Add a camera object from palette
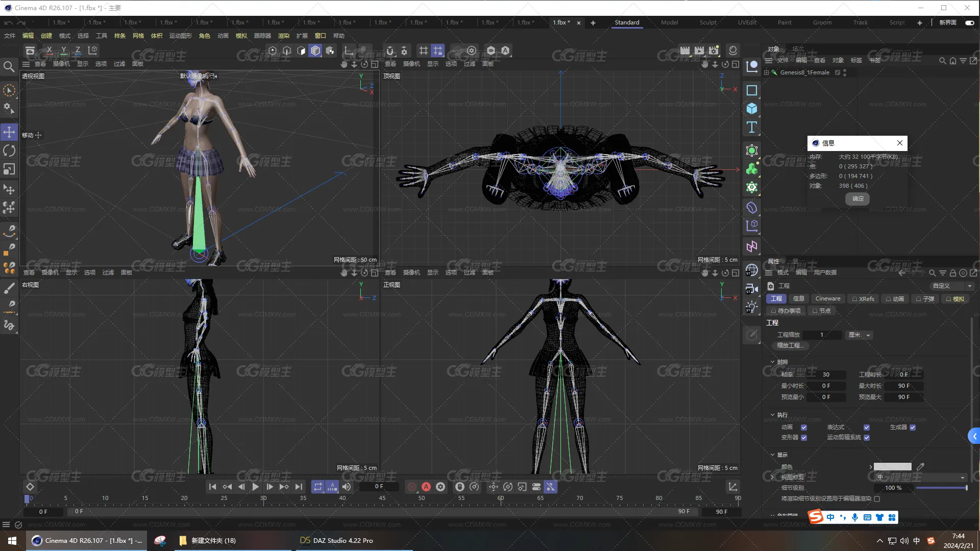Image resolution: width=980 pixels, height=551 pixels. 752,289
